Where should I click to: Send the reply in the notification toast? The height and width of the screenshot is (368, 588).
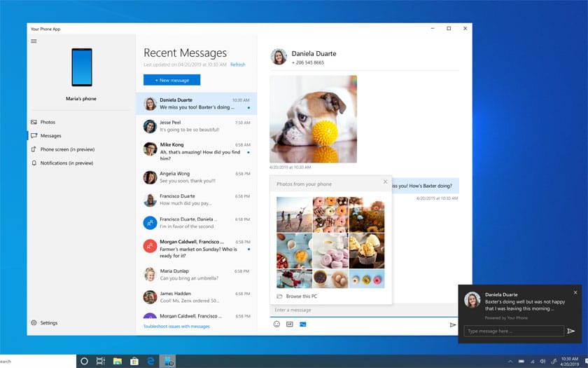pos(570,331)
